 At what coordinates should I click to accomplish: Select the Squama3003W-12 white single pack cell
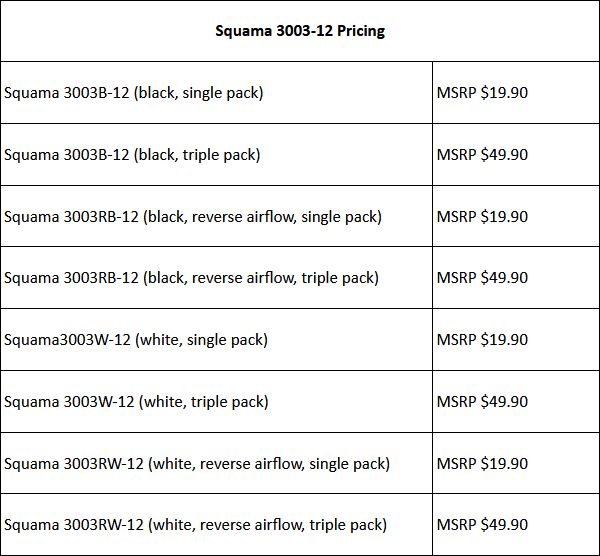(217, 339)
